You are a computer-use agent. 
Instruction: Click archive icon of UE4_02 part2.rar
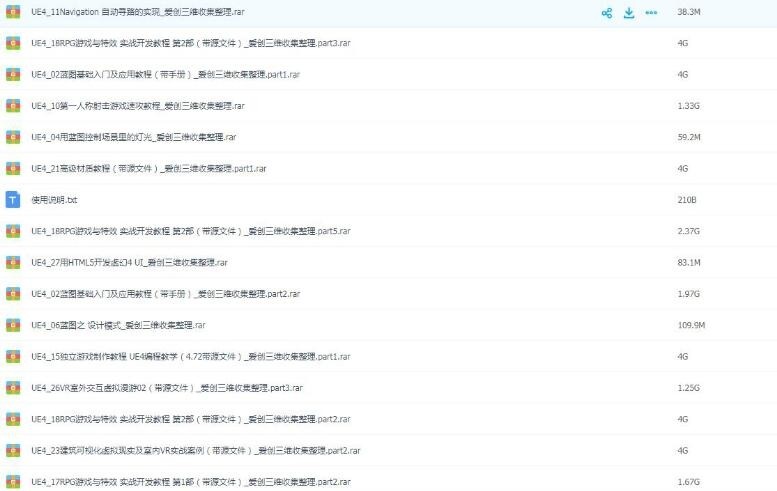pos(13,294)
